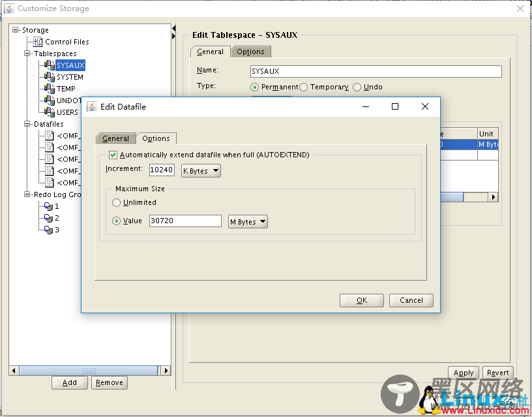This screenshot has height=417, width=532.
Task: Close the Customize Storage window
Action: (x=520, y=8)
